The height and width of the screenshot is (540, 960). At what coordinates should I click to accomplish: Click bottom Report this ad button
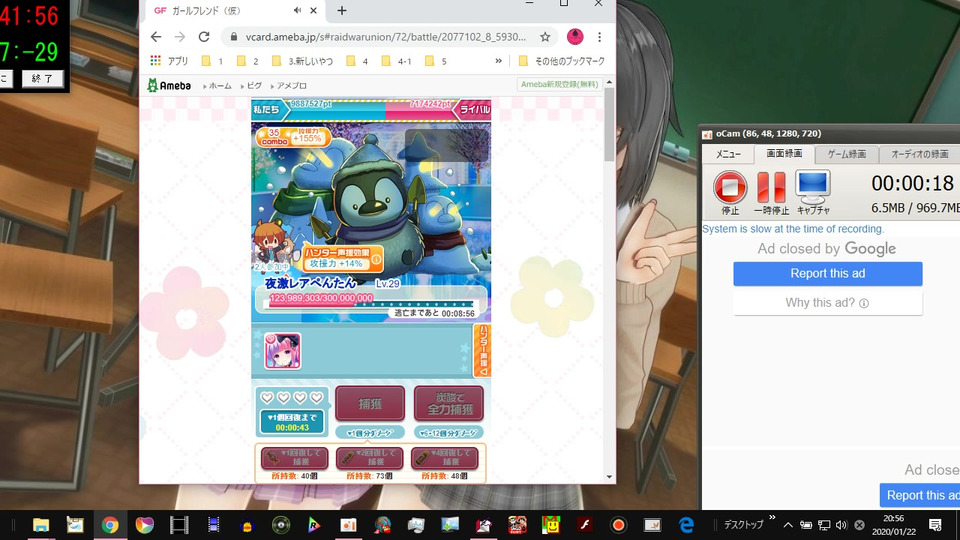(x=920, y=495)
